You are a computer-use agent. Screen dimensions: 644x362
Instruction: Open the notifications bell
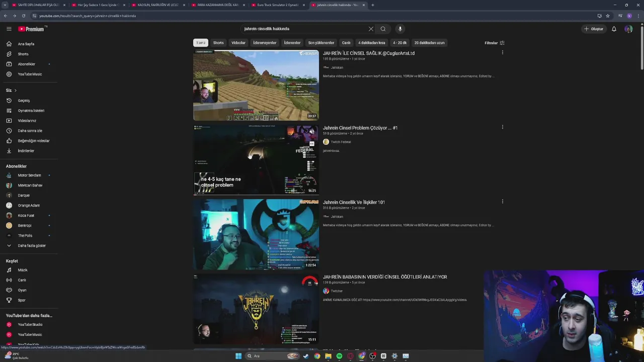(614, 29)
